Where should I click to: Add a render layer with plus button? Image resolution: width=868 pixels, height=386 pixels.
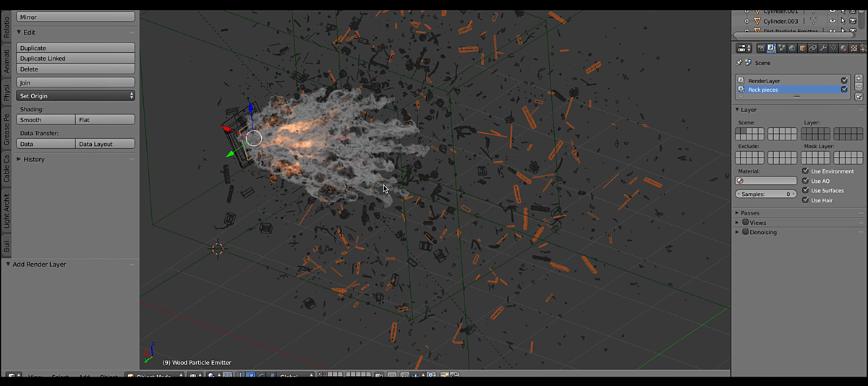click(x=859, y=78)
